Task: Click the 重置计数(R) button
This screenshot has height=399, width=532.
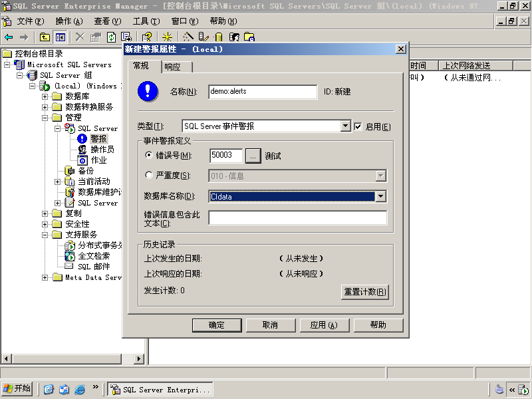Action: (364, 292)
